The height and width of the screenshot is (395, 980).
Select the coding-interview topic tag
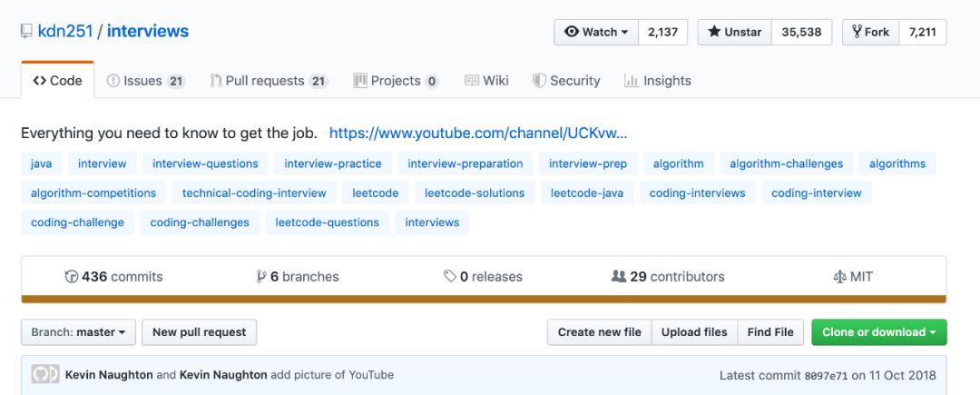pos(817,193)
